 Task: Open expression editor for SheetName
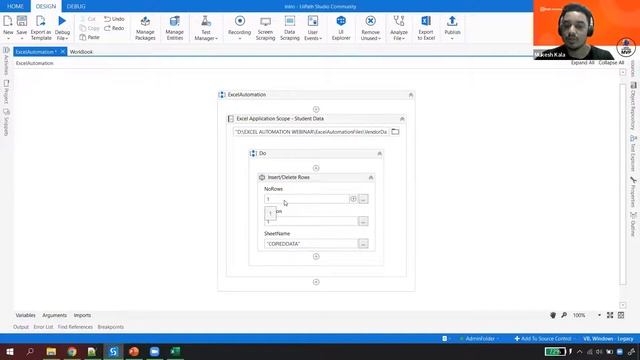(x=363, y=244)
